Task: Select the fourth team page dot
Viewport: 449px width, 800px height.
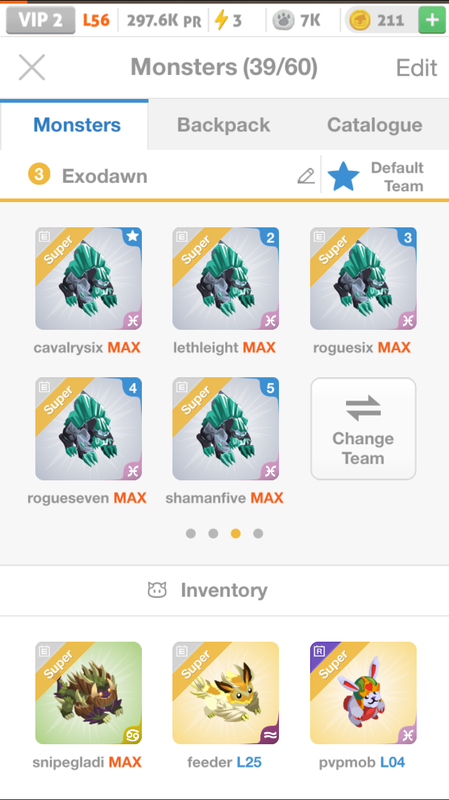Action: pos(258,534)
